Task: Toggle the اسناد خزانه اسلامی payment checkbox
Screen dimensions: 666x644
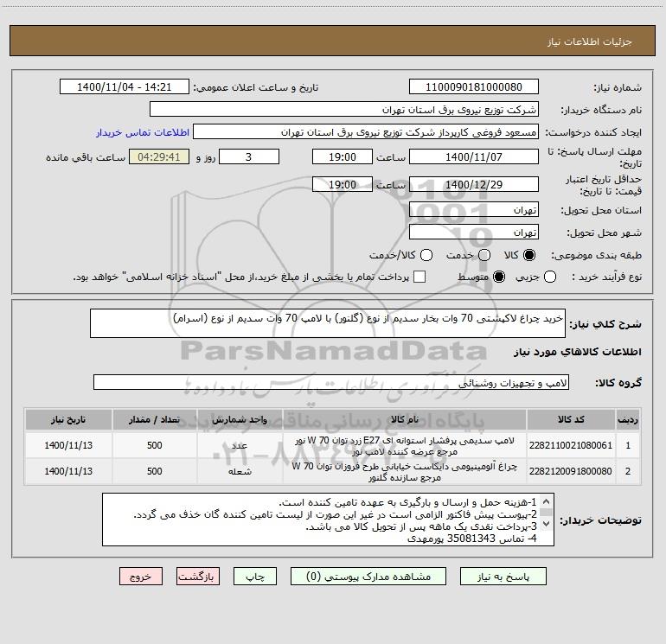Action: click(419, 277)
